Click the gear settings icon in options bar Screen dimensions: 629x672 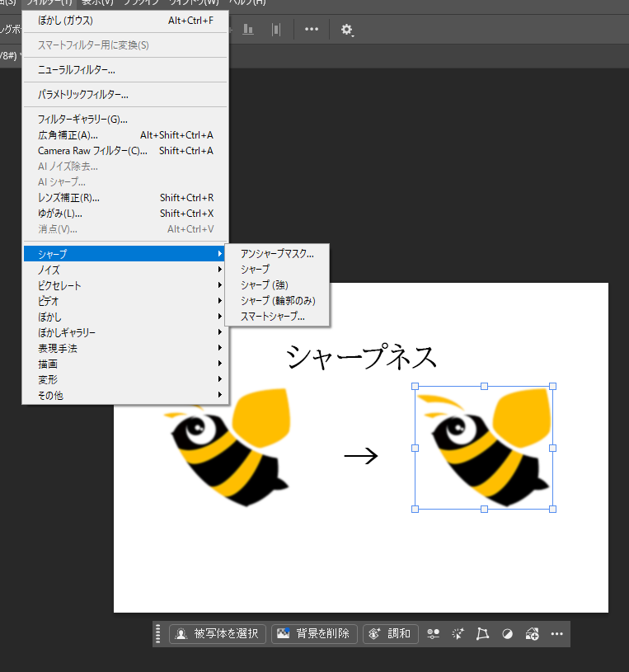(x=347, y=29)
